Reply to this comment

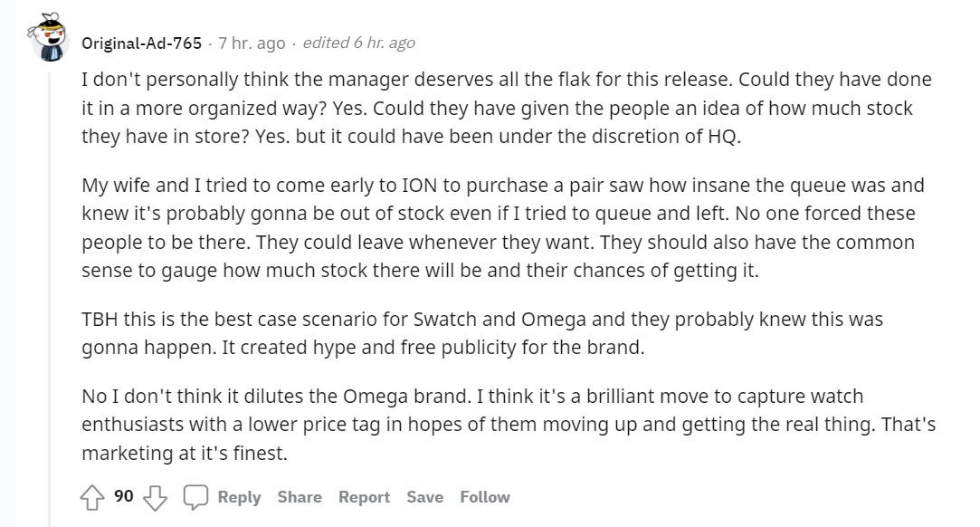tap(239, 497)
